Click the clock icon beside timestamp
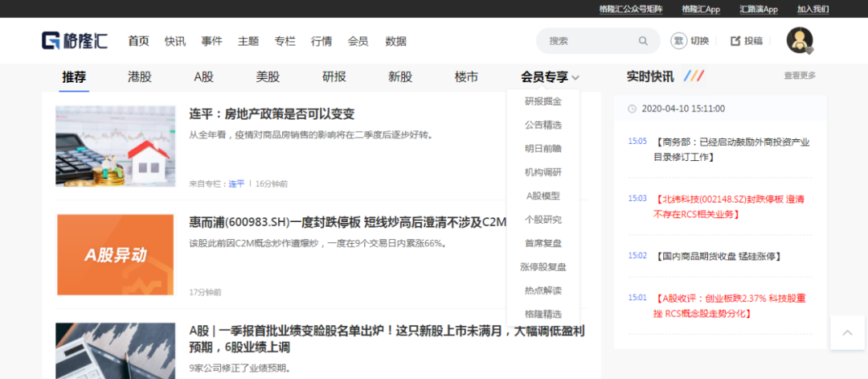Image resolution: width=868 pixels, height=379 pixels. [633, 109]
